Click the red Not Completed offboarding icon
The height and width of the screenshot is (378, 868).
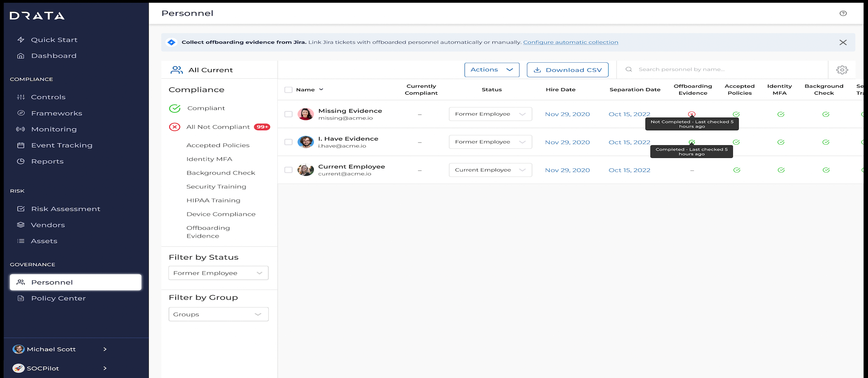click(x=692, y=114)
